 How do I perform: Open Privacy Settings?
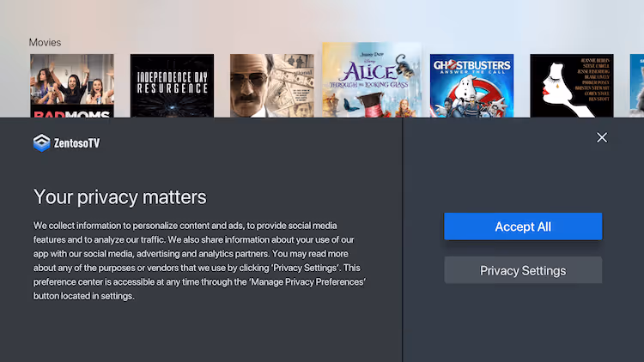[523, 270]
